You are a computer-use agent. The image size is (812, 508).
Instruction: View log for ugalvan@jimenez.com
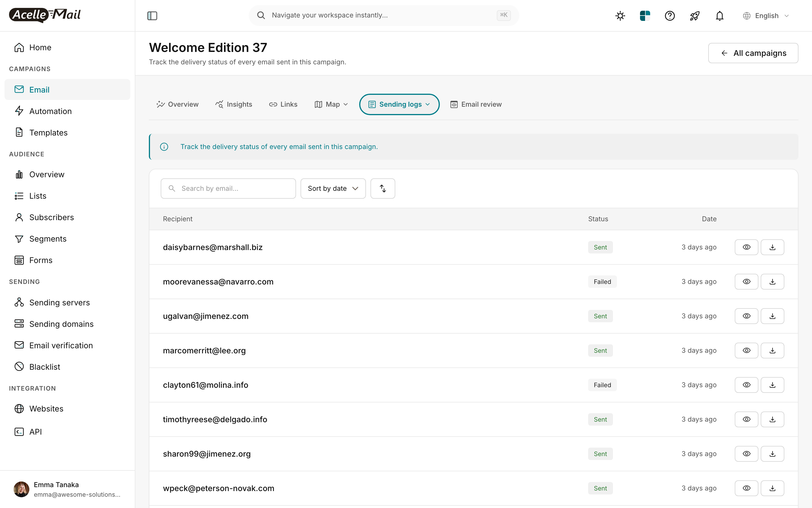(746, 316)
